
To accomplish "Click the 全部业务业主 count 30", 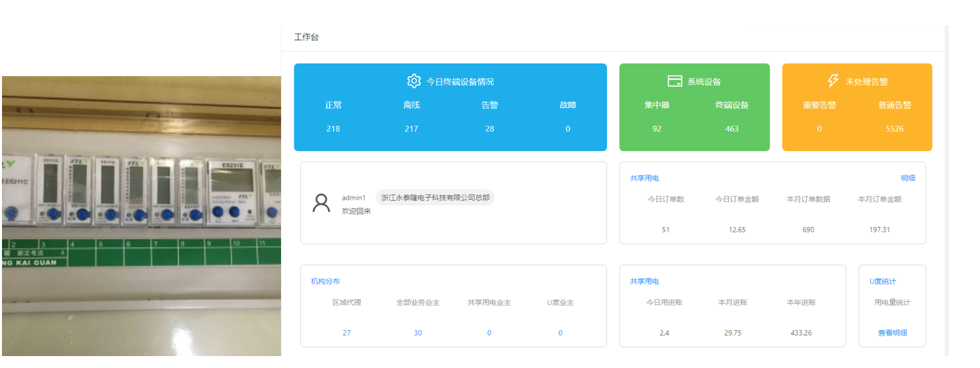I will tap(418, 333).
